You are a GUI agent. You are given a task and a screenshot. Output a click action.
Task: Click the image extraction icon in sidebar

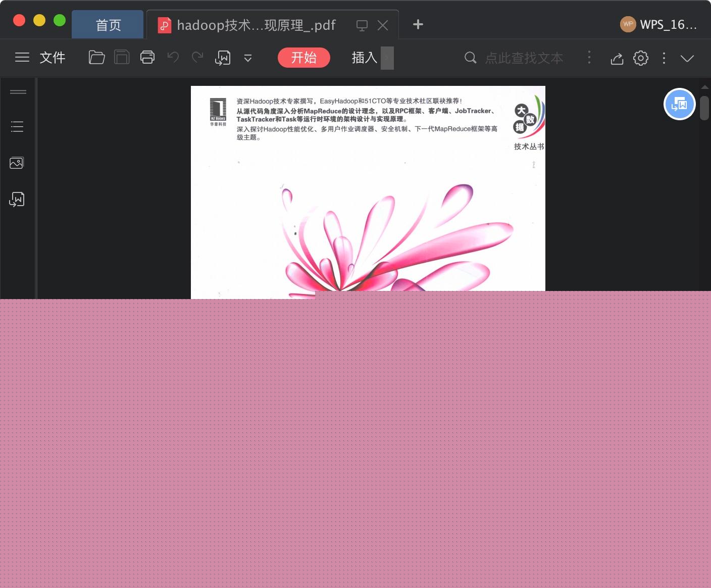(17, 163)
